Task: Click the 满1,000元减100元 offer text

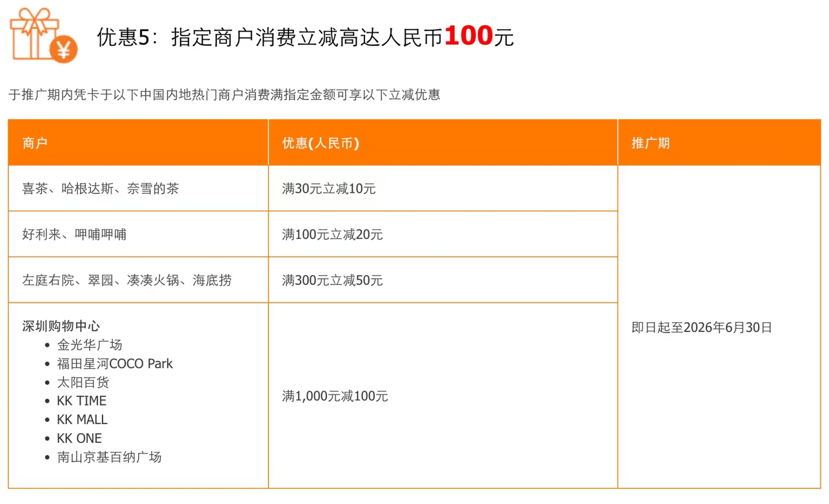Action: point(335,396)
